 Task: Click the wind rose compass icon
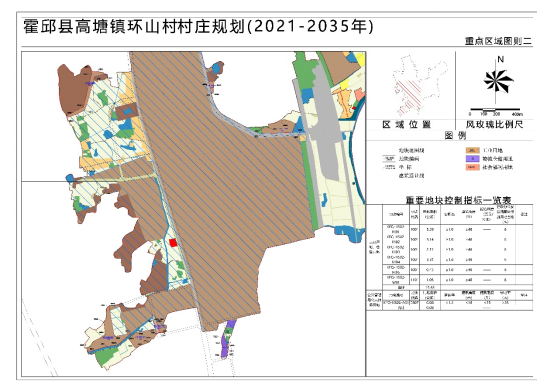498,82
